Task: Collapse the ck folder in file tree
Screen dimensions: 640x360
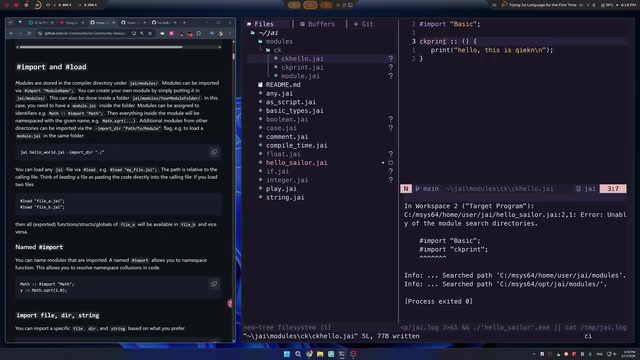Action: [x=273, y=50]
